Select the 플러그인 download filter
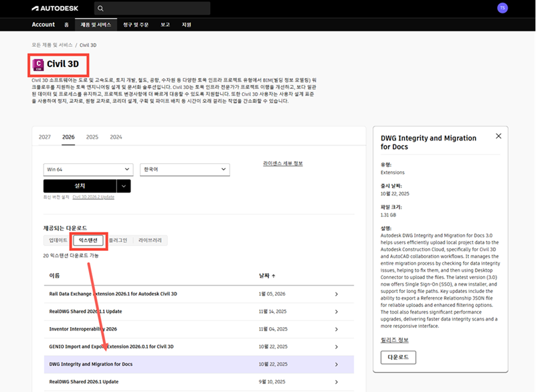 click(x=118, y=240)
